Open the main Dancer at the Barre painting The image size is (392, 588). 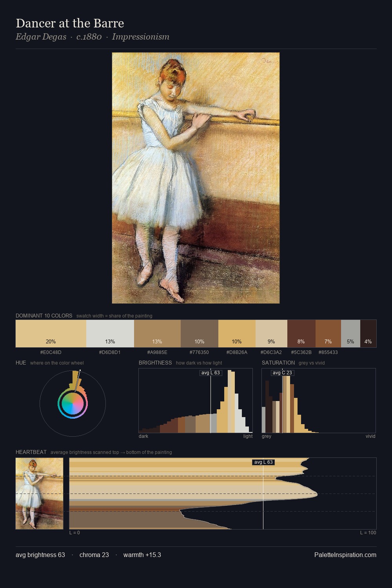tap(196, 178)
